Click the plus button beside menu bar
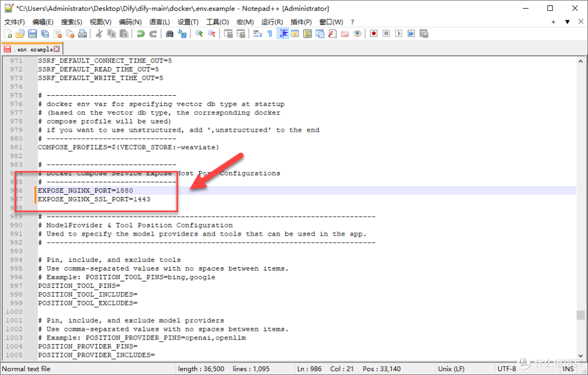Screen dimensions: 588x375 [553, 22]
